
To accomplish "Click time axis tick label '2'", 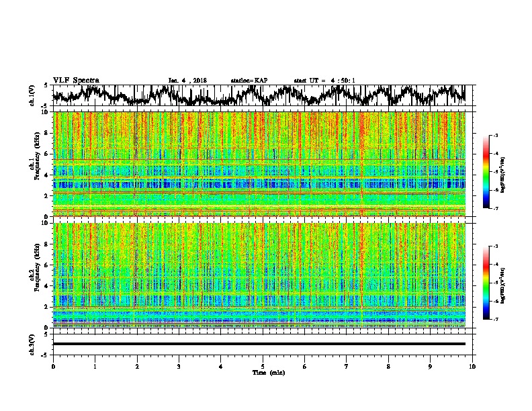I will (x=137, y=367).
